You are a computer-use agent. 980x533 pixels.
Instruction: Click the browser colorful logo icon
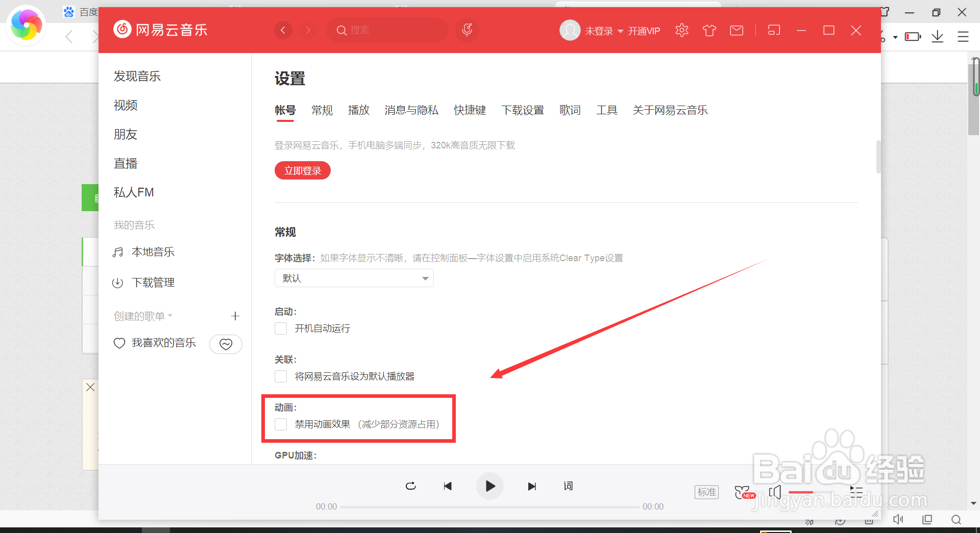point(27,25)
